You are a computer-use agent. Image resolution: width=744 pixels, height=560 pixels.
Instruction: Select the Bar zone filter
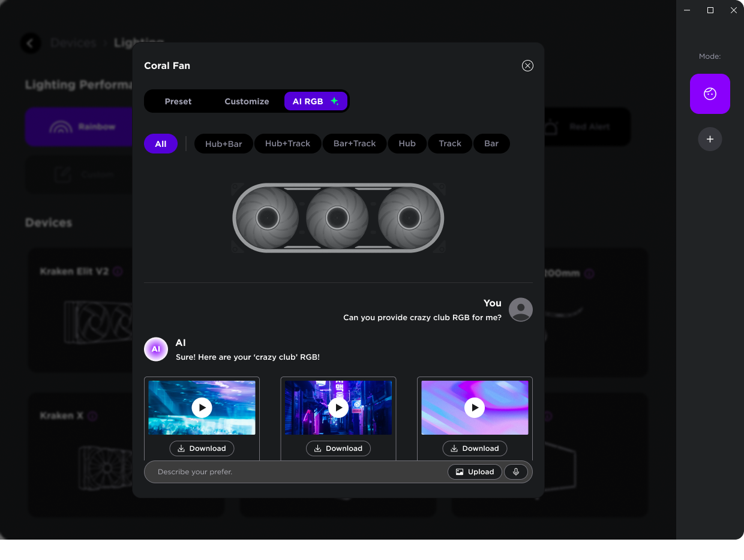tap(491, 144)
